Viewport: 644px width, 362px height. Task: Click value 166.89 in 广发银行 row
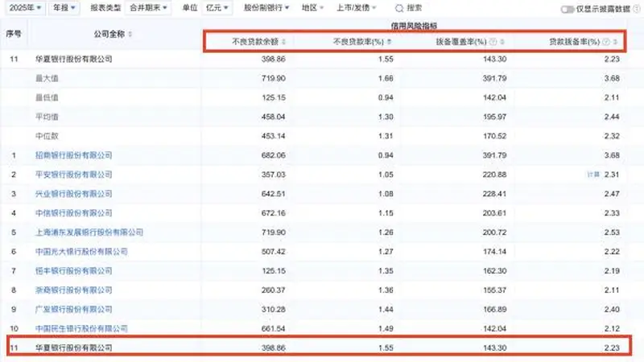(x=494, y=310)
